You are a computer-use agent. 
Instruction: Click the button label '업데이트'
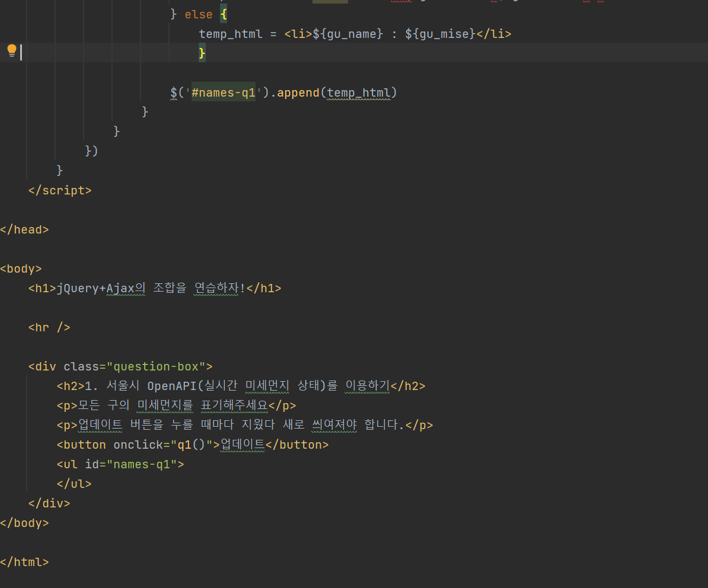(x=243, y=445)
